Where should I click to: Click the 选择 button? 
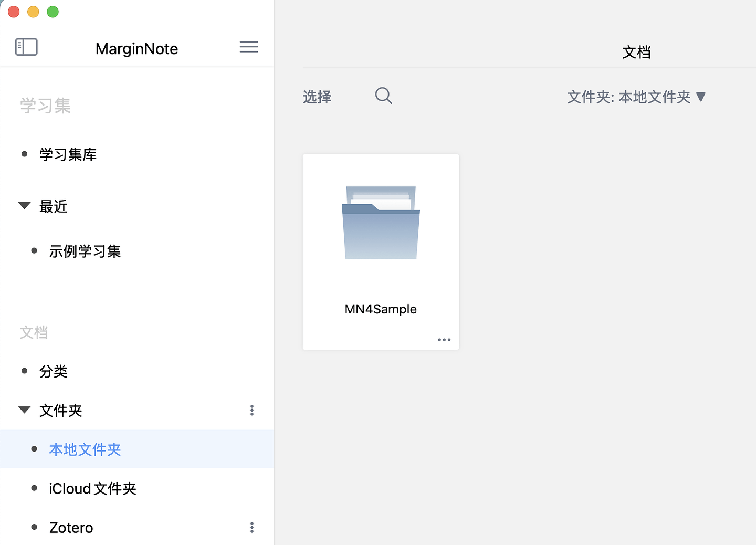click(x=317, y=97)
